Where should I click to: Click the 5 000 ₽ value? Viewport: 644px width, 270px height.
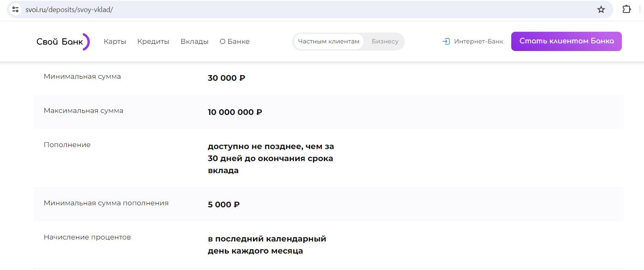coord(224,205)
